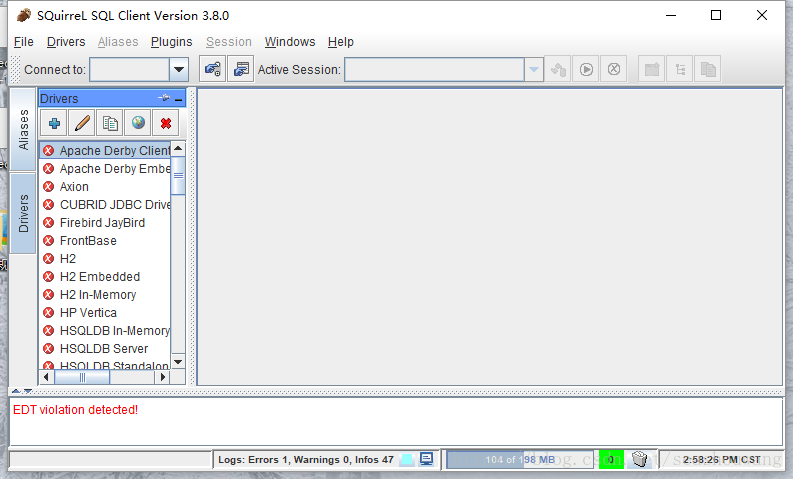Open the Plugins menu
The width and height of the screenshot is (793, 479).
click(171, 42)
